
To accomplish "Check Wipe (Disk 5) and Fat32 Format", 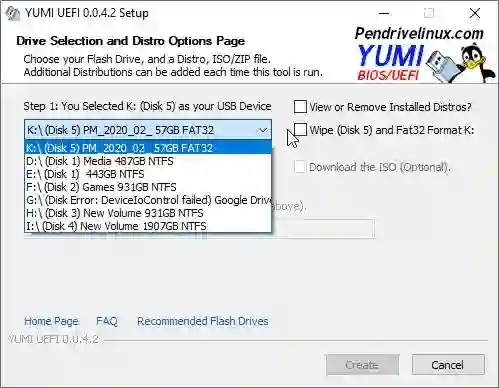I will pos(300,130).
